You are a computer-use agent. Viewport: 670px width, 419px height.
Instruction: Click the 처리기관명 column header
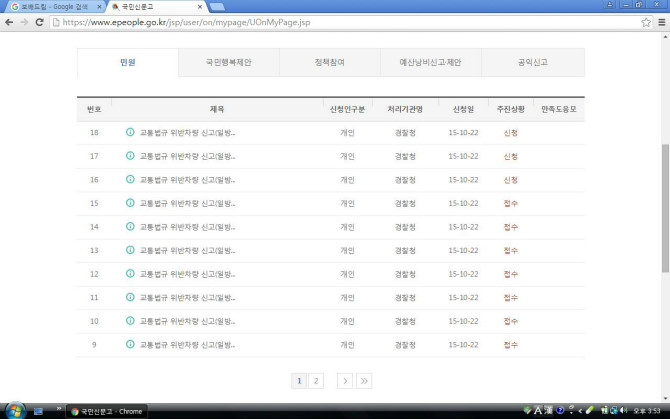[405, 109]
